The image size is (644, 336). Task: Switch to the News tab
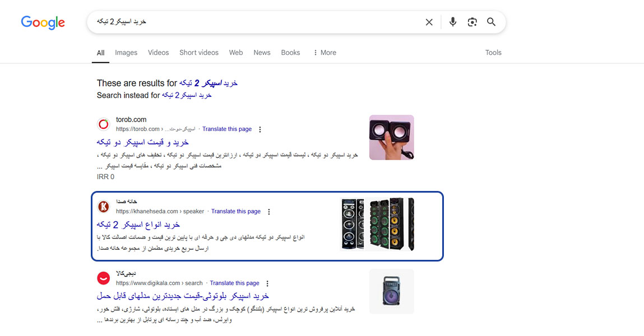tap(262, 53)
